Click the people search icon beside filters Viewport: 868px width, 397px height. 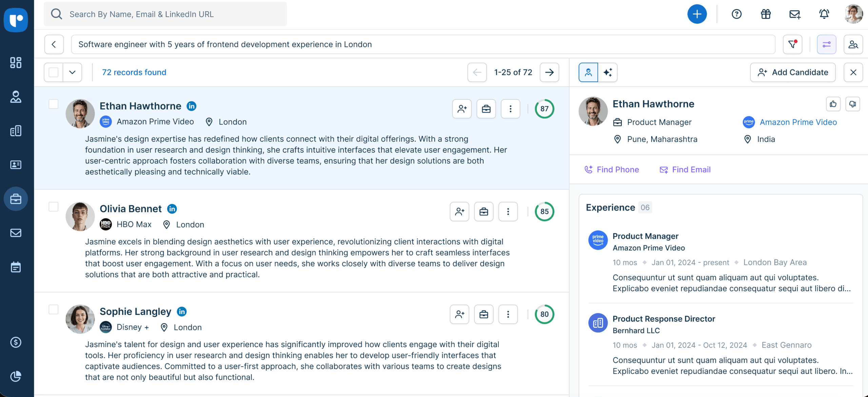(x=853, y=44)
